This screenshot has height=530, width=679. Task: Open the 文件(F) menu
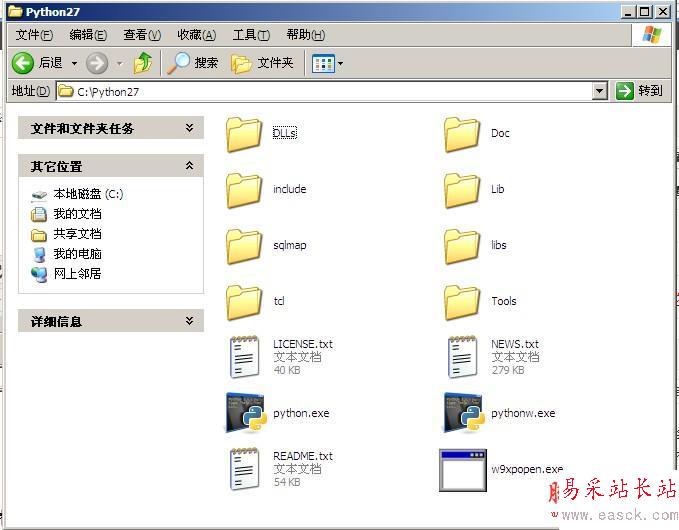[34, 35]
